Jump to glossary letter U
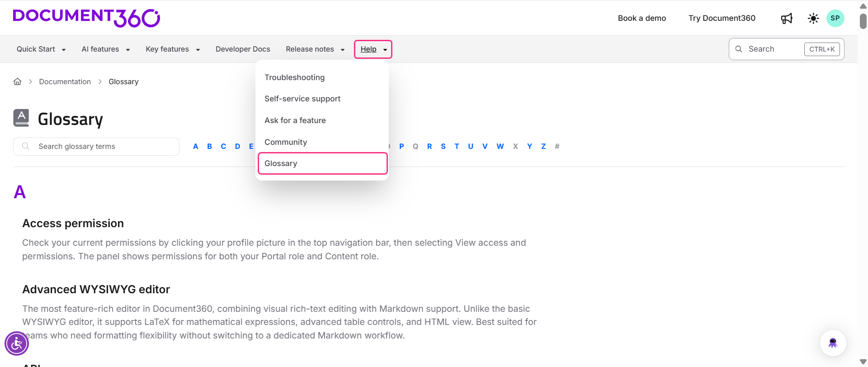This screenshot has height=367, width=868. tap(471, 146)
